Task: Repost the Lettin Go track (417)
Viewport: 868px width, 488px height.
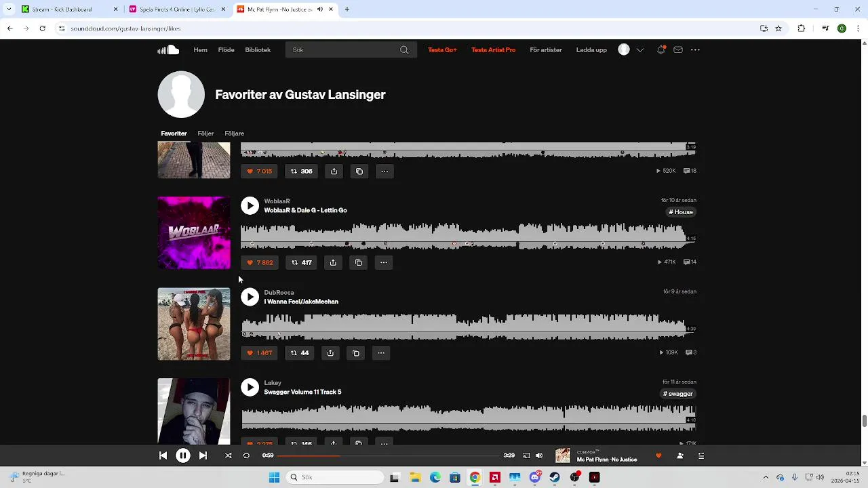Action: tap(301, 262)
